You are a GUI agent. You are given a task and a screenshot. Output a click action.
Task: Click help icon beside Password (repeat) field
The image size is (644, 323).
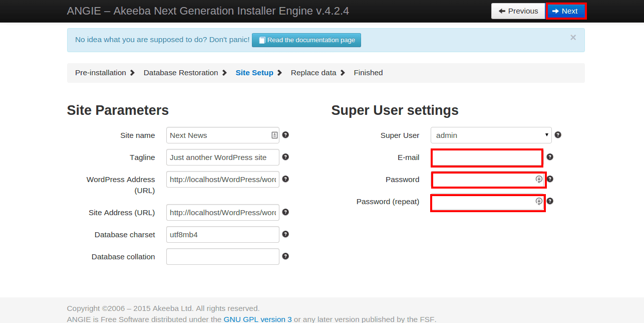pyautogui.click(x=550, y=201)
